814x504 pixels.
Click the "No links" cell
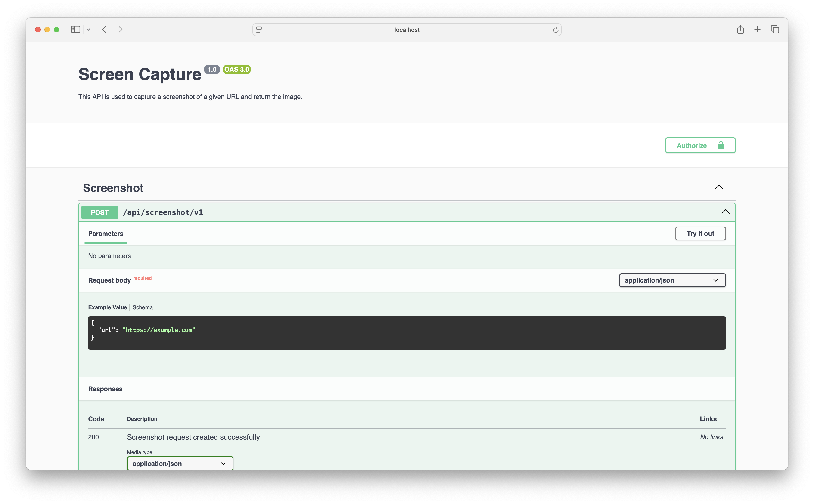click(x=711, y=437)
